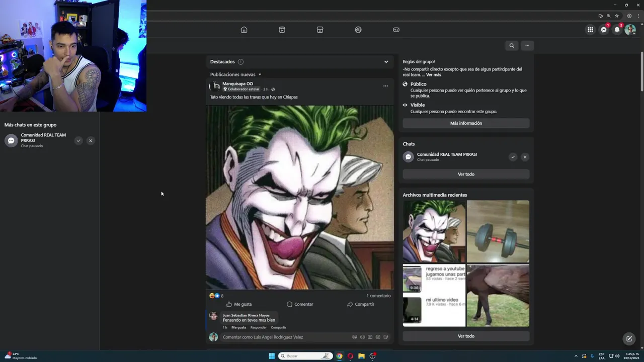Click the page vertical scrollbar
The height and width of the screenshot is (362, 644).
tap(642, 71)
